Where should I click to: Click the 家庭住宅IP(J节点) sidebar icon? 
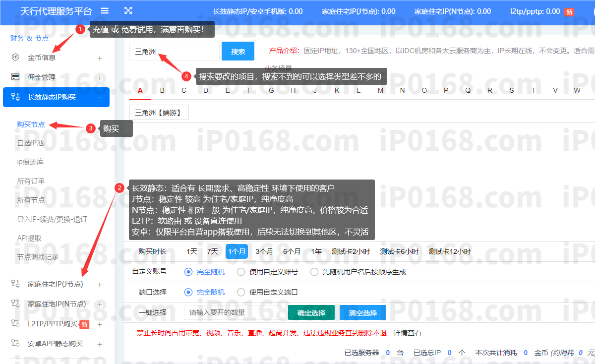point(15,284)
